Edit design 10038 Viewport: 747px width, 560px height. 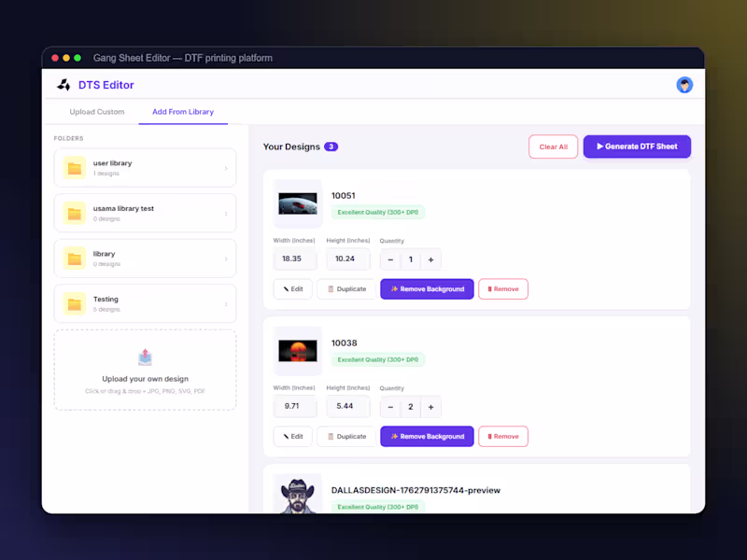point(292,436)
